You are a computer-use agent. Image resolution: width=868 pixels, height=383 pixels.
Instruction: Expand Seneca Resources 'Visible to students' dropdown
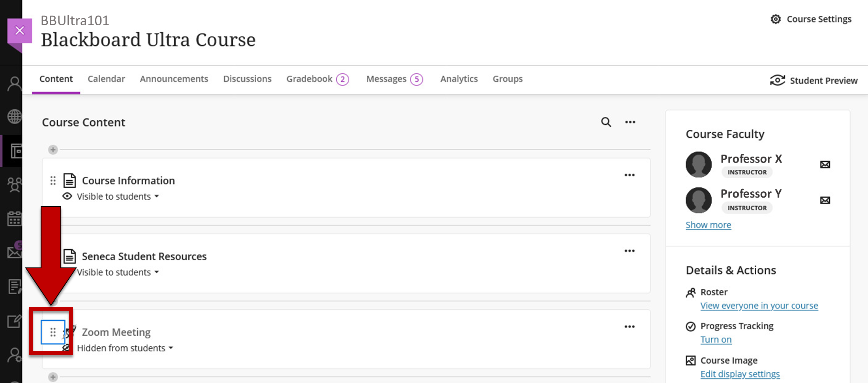118,272
